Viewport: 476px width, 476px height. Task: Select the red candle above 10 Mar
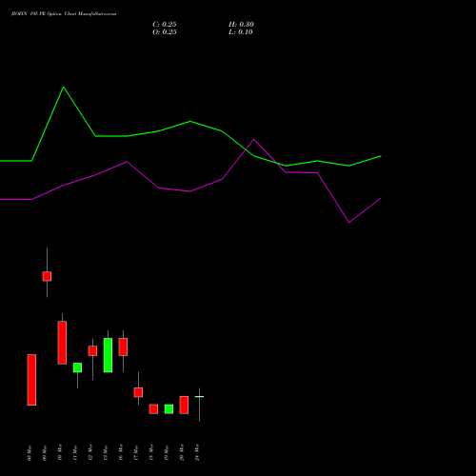point(62,343)
